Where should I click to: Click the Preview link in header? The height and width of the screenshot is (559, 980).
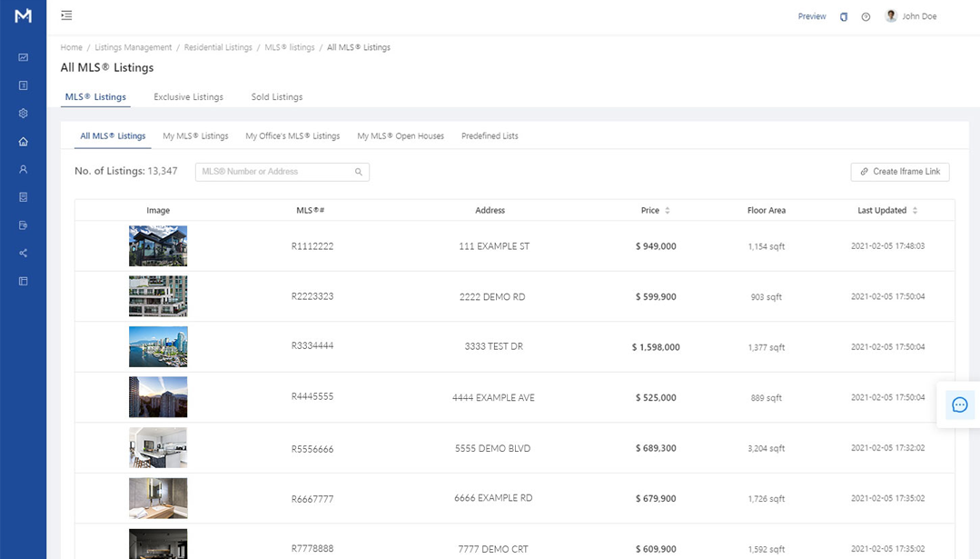[812, 16]
